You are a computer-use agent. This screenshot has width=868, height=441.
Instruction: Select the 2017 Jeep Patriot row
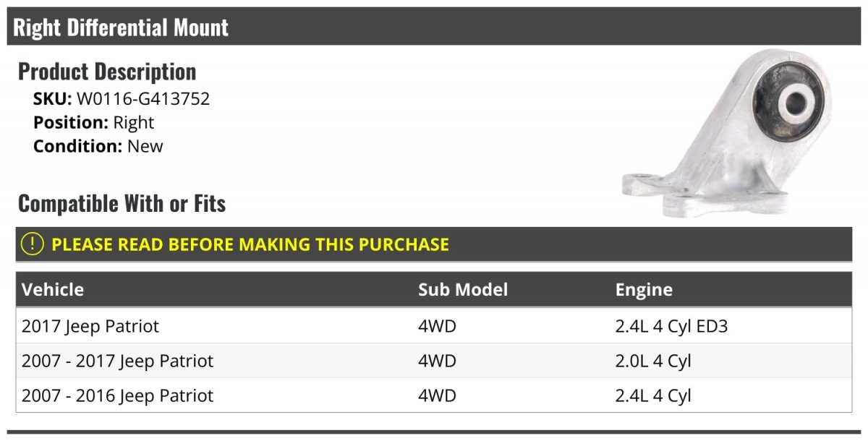coord(90,326)
